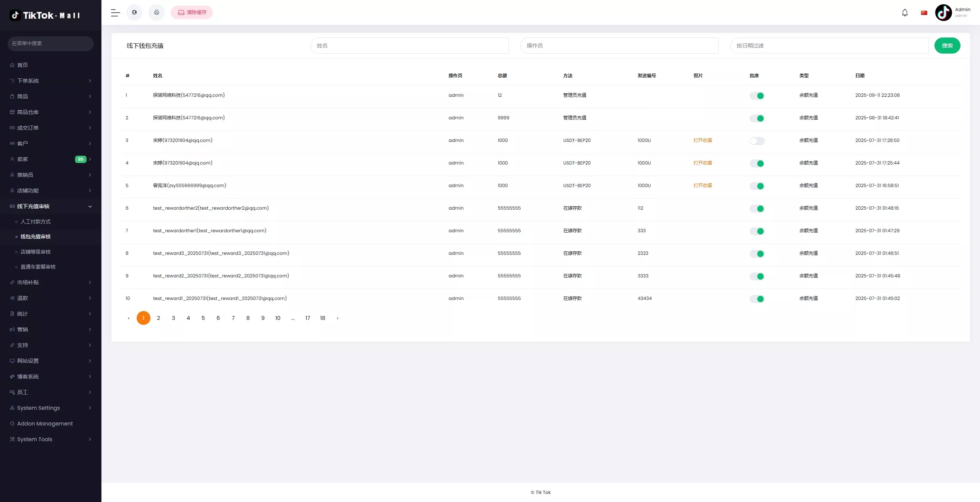980x502 pixels.
Task: Go to pagination page 18
Action: [x=322, y=318]
